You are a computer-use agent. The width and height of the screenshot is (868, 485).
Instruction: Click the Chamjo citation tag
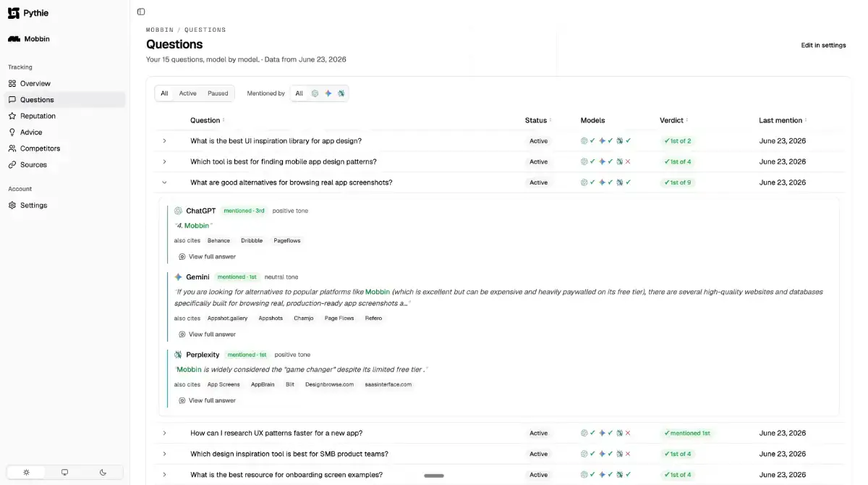coord(304,318)
